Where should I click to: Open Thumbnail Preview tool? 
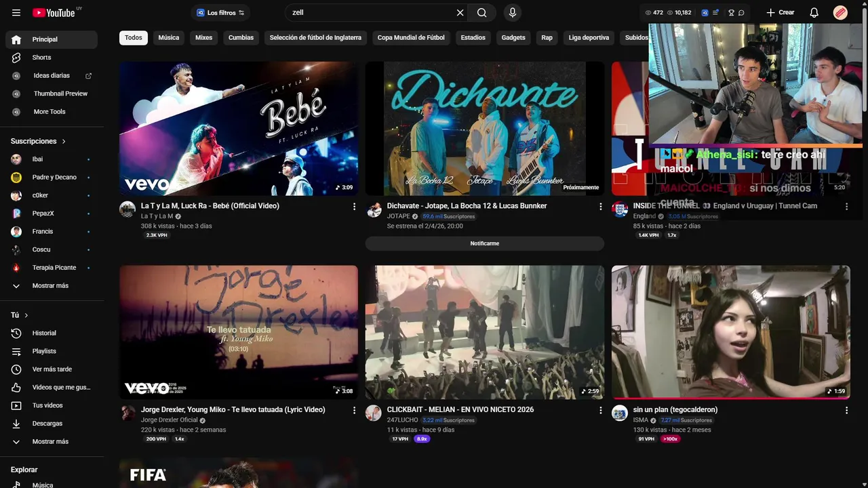coord(52,94)
